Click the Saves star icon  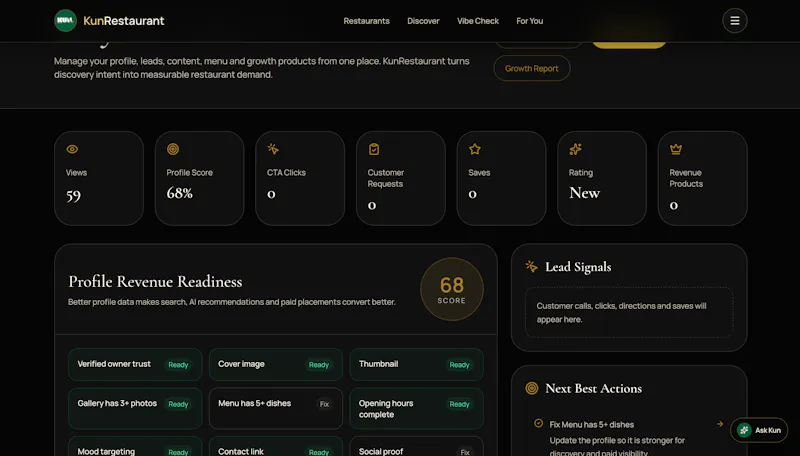click(474, 149)
